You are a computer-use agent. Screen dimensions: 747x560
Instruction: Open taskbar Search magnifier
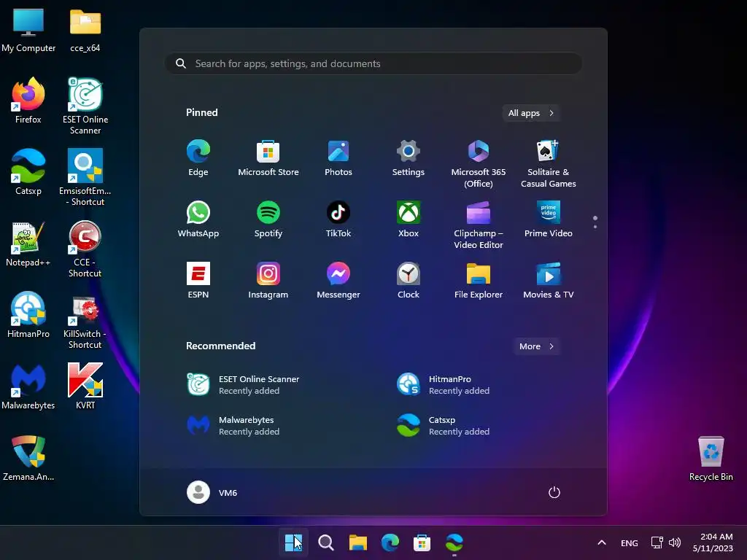pyautogui.click(x=326, y=542)
